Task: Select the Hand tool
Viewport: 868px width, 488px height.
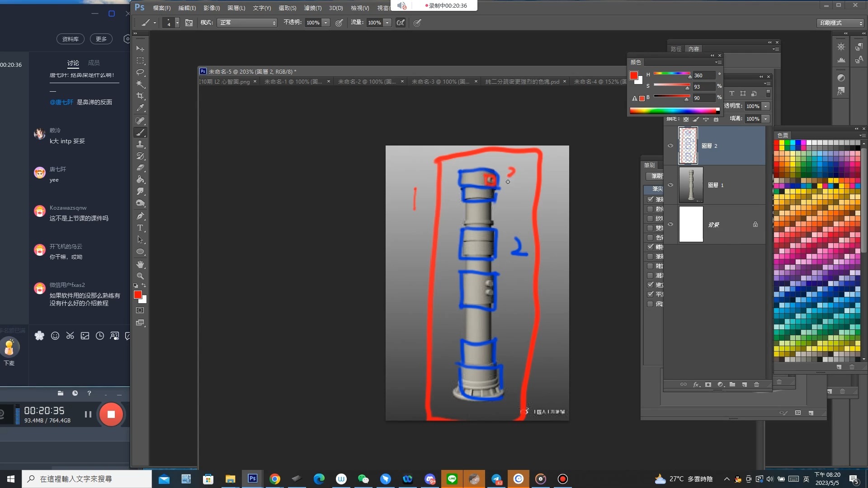Action: pyautogui.click(x=140, y=264)
